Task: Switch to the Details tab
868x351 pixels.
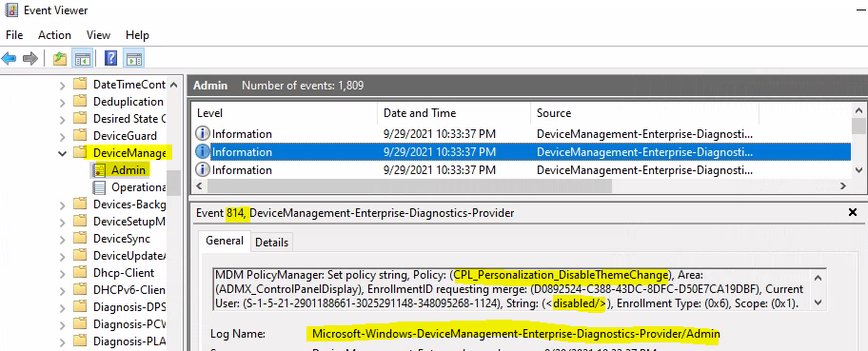Action: point(272,243)
